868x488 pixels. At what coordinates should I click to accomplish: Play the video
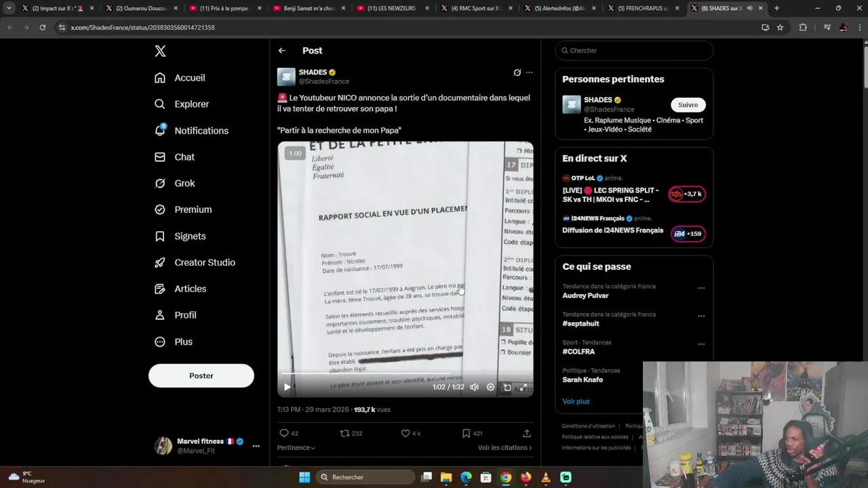[x=287, y=387]
